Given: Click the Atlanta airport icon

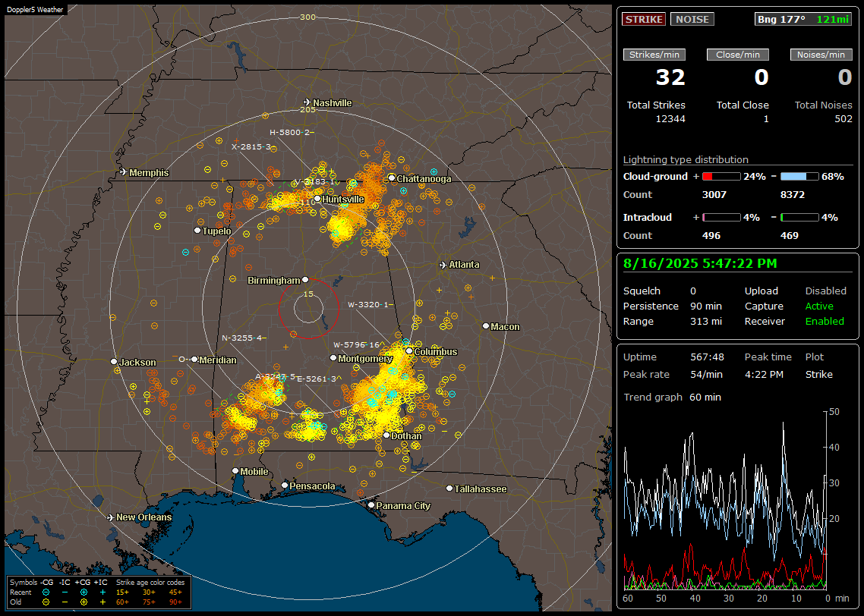Looking at the screenshot, I should click(443, 265).
